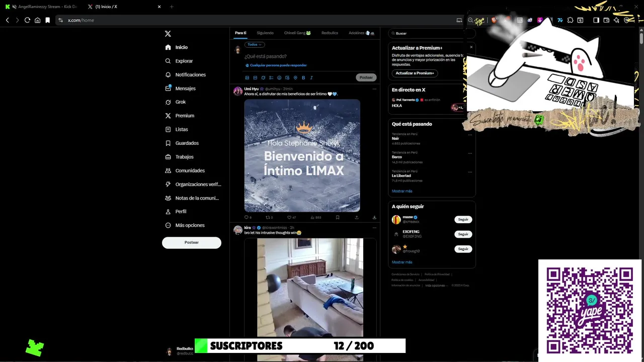Apply bold formatting in composer
The height and width of the screenshot is (362, 644).
click(x=303, y=77)
